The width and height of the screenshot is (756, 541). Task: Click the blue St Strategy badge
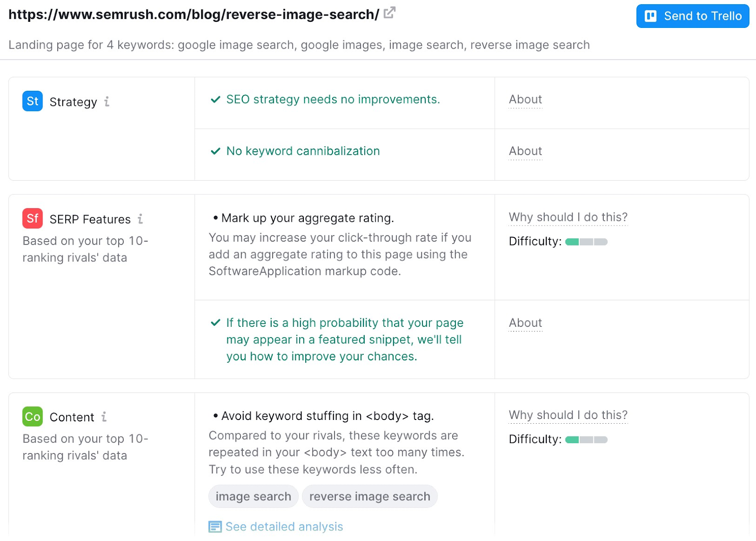click(33, 101)
